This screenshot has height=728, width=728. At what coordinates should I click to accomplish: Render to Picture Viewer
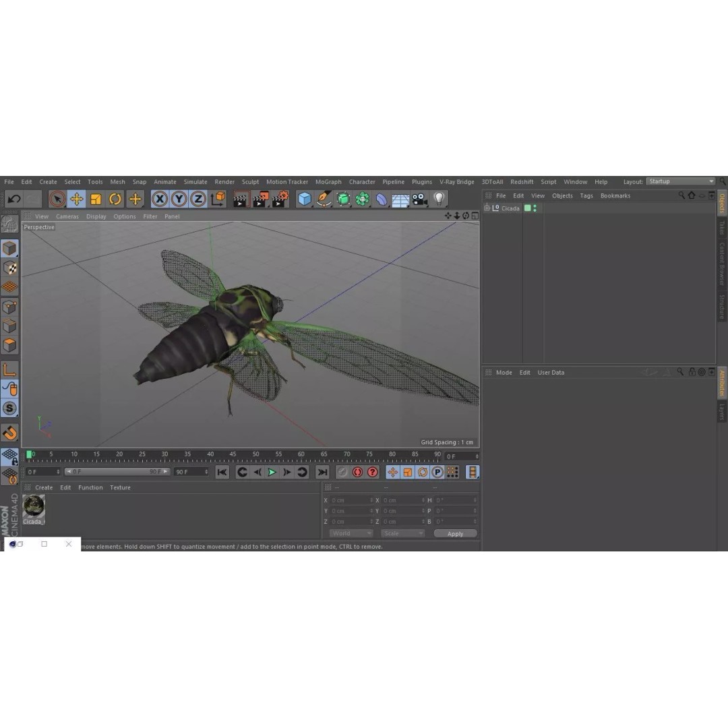(x=260, y=199)
